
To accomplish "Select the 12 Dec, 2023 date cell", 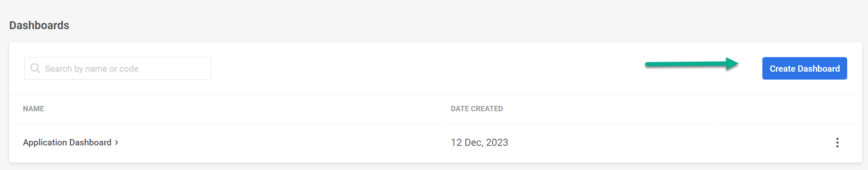I will pos(479,142).
